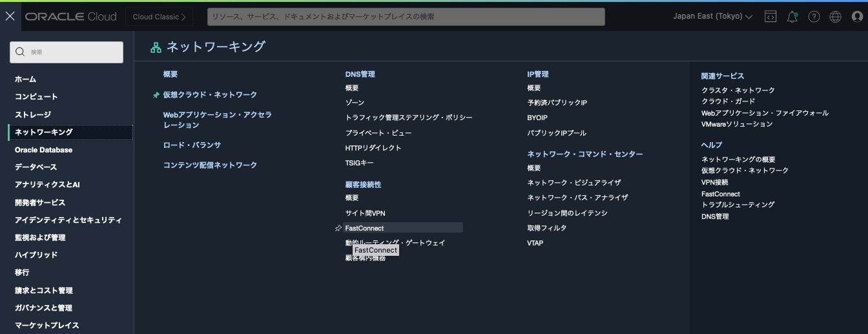This screenshot has width=868, height=334.
Task: Open the Cloud Shell developer tools icon
Action: 770,17
